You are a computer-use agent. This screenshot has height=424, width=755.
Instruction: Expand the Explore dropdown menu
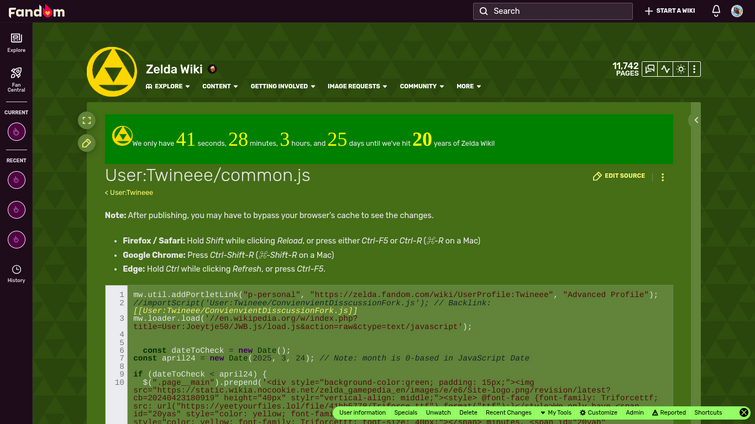tap(168, 86)
